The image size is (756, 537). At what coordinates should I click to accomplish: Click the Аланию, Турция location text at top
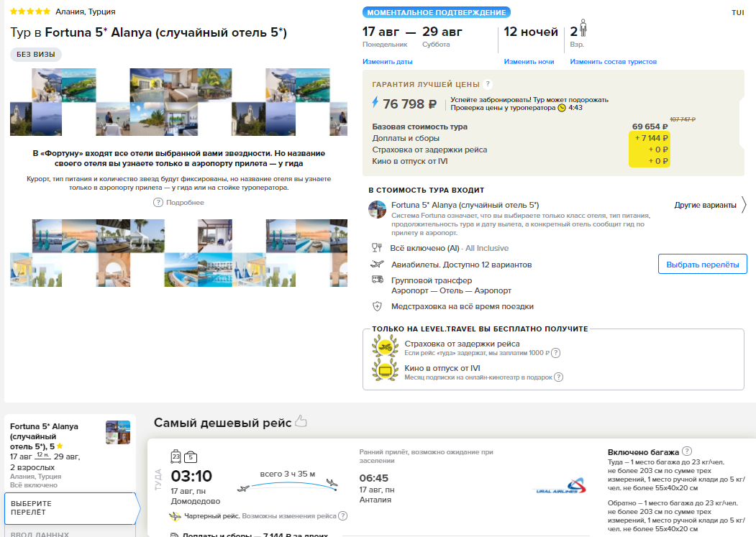point(86,12)
